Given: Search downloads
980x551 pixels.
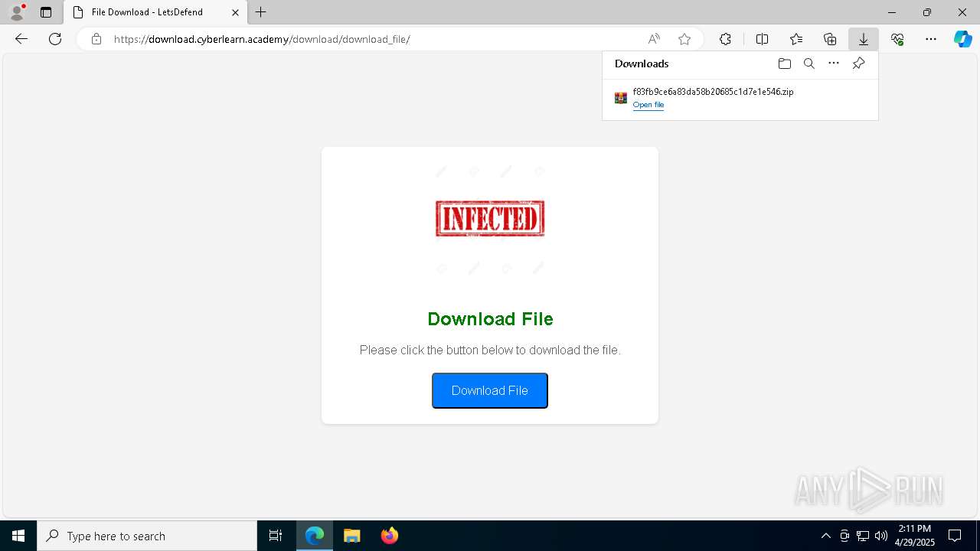Looking at the screenshot, I should click(x=809, y=64).
